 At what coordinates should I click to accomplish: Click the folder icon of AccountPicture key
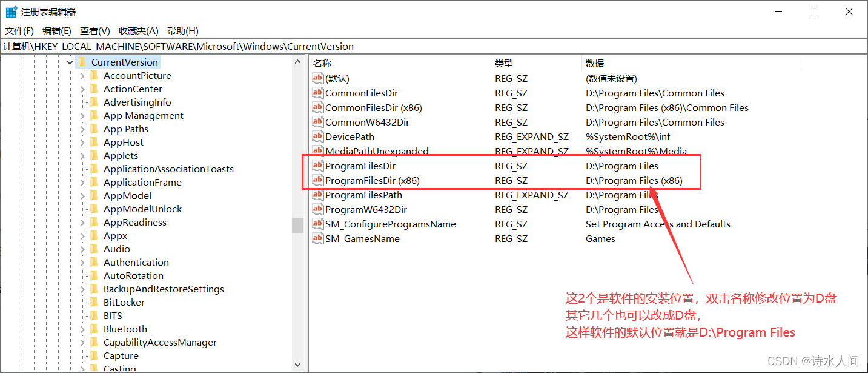94,75
